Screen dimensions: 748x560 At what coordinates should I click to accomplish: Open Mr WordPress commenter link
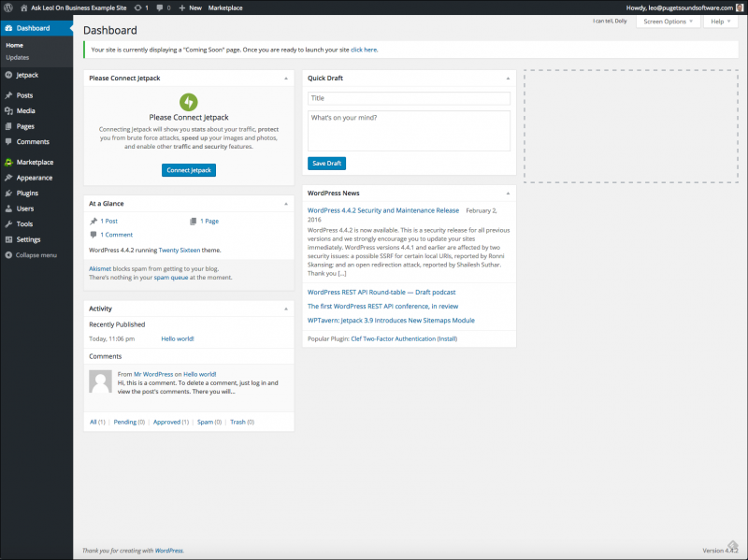tap(153, 375)
